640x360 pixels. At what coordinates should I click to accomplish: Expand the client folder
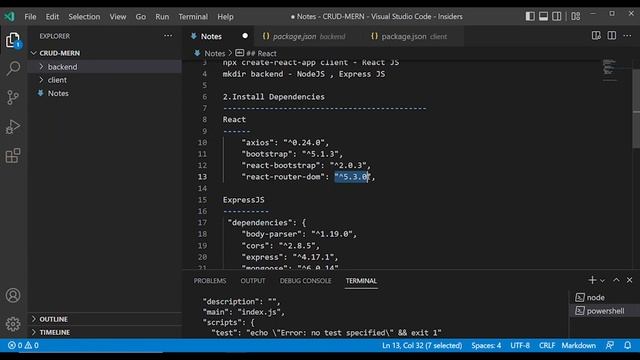[104, 80]
